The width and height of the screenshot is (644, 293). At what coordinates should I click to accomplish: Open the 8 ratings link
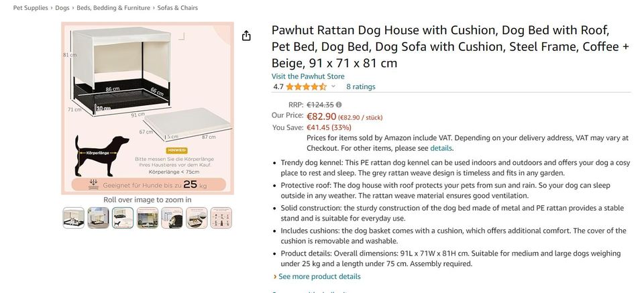tap(361, 86)
